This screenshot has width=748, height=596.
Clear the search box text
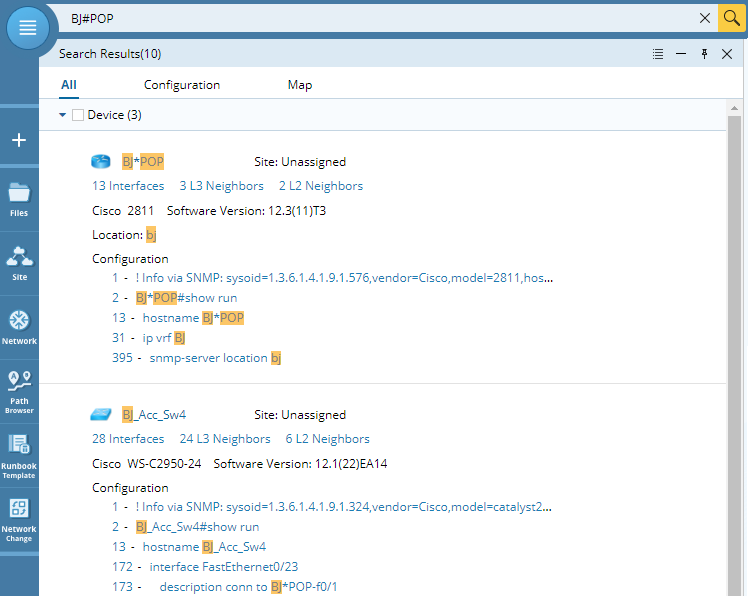tap(704, 18)
